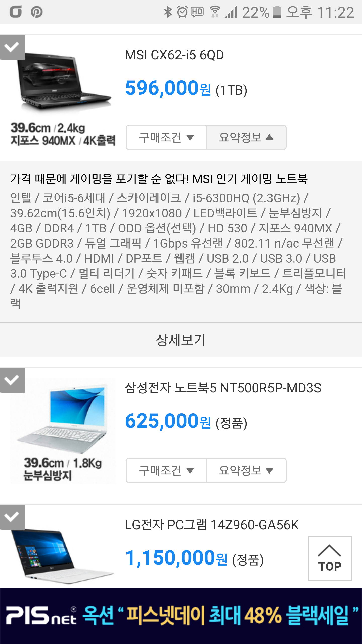Image resolution: width=362 pixels, height=644 pixels.
Task: Tap the battery indicator icon
Action: pos(277,12)
